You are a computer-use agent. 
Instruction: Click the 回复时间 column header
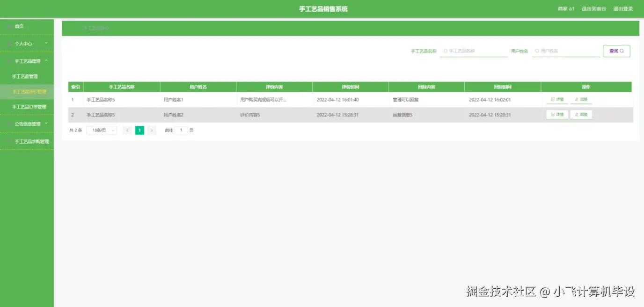coord(503,87)
